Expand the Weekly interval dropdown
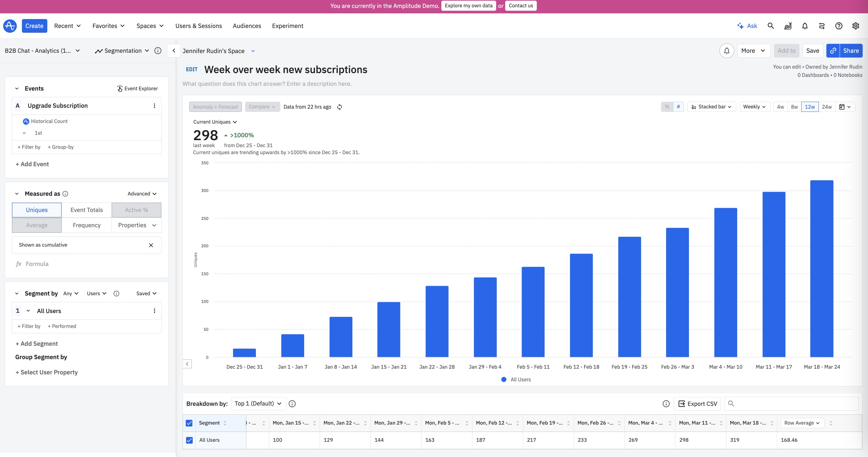Image resolution: width=868 pixels, height=457 pixels. [754, 107]
